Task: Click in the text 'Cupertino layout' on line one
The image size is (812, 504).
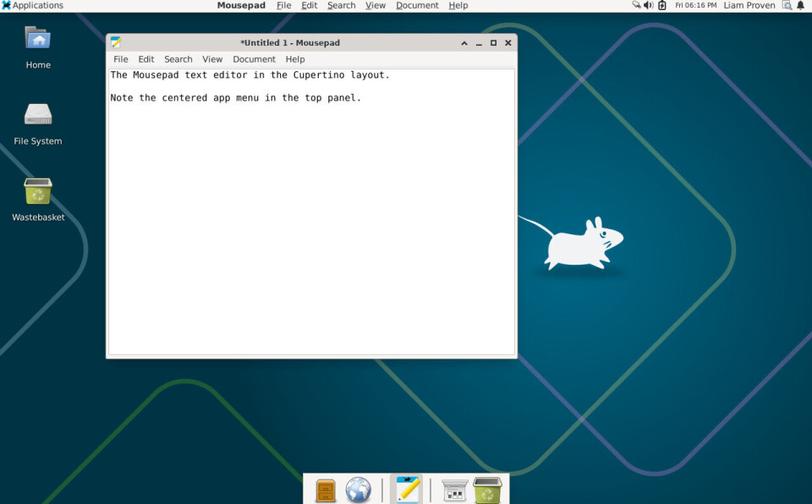Action: [341, 74]
